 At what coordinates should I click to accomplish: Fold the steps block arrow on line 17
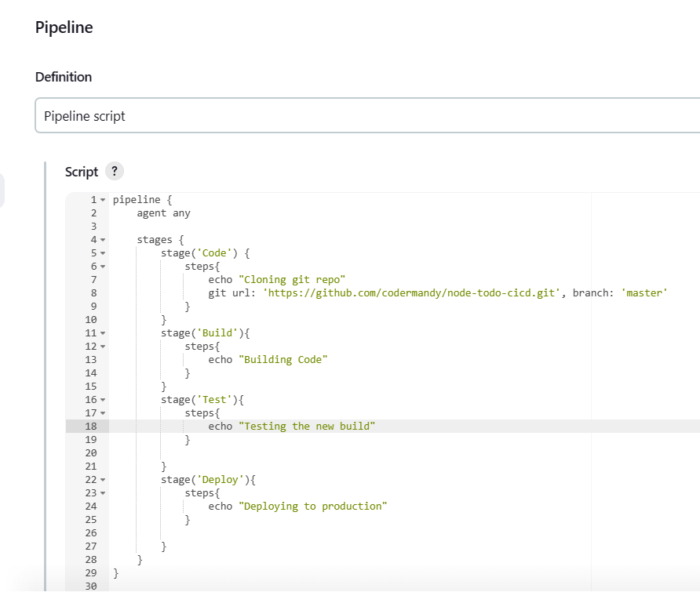click(x=103, y=413)
